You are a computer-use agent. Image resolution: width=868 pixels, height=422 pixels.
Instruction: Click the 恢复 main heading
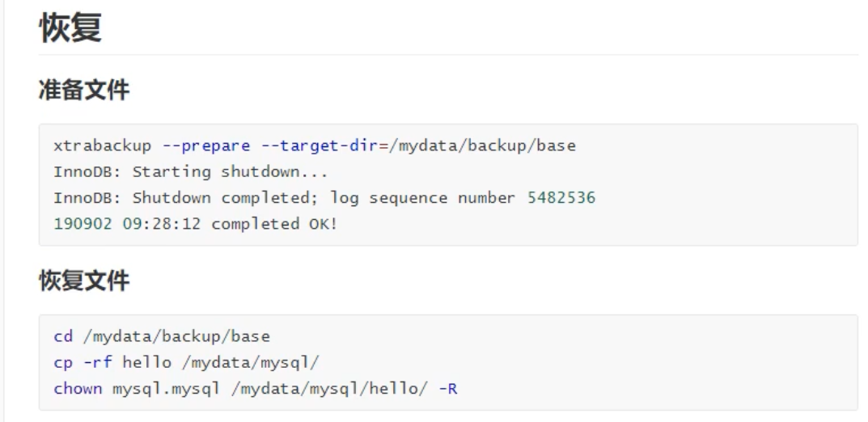point(70,27)
